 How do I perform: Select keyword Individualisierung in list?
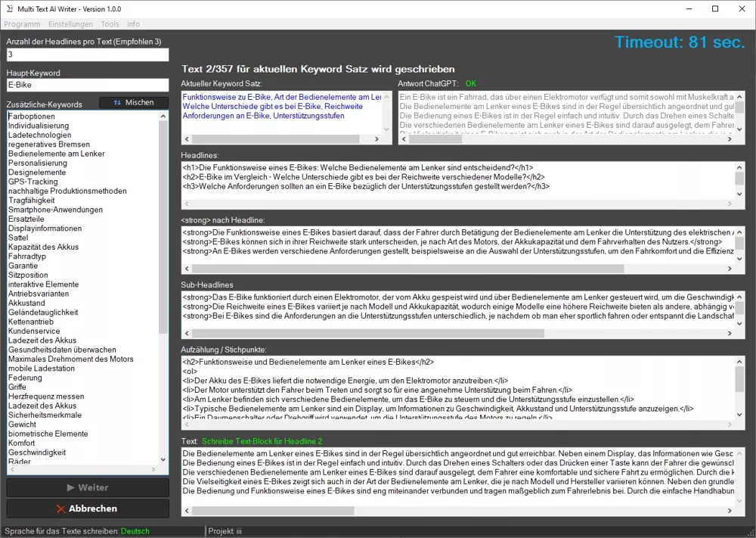tap(39, 126)
